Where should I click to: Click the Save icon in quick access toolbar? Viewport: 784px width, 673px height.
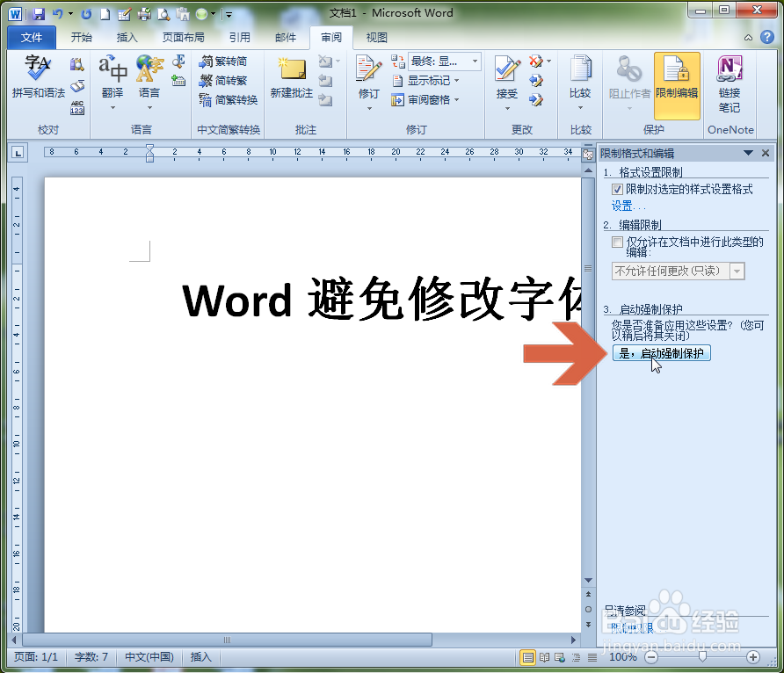click(x=39, y=14)
